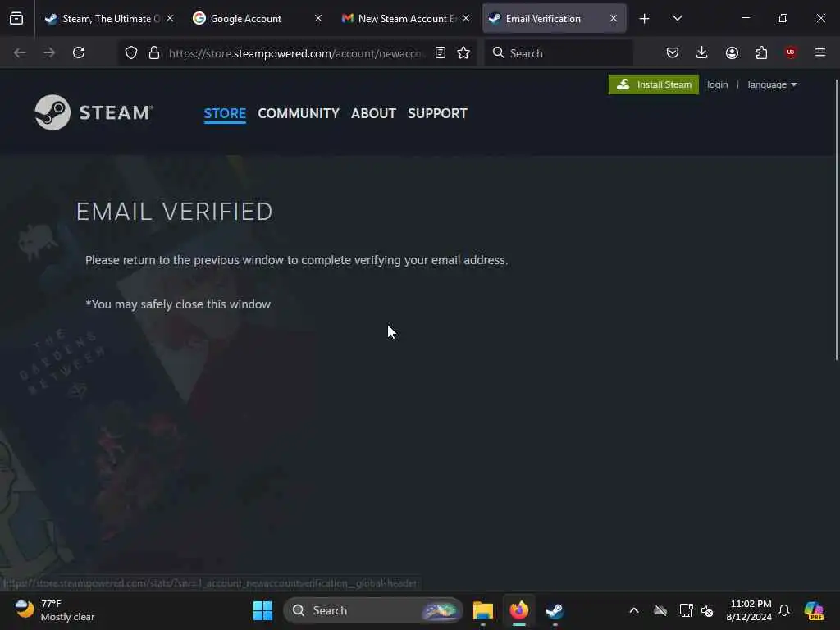Click the taskbar Search box

(x=373, y=610)
